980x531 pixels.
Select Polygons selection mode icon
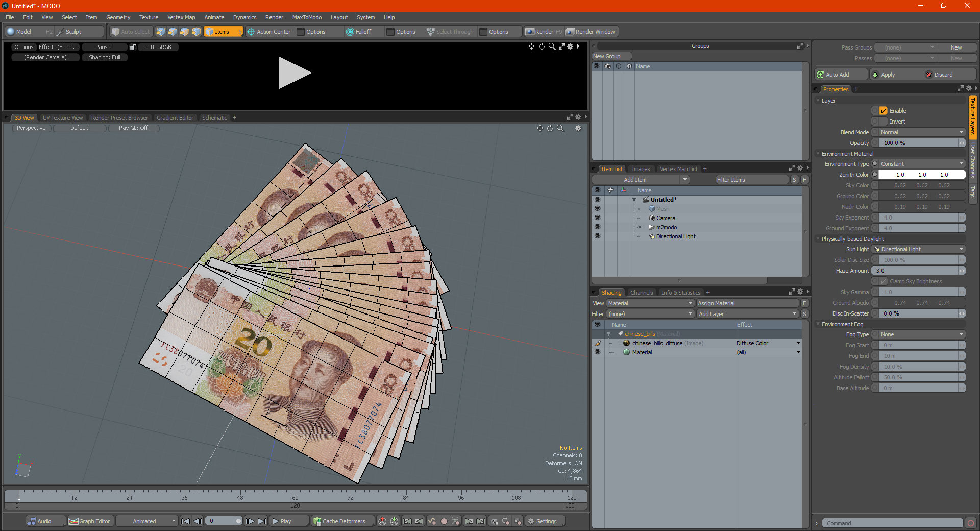pyautogui.click(x=184, y=32)
